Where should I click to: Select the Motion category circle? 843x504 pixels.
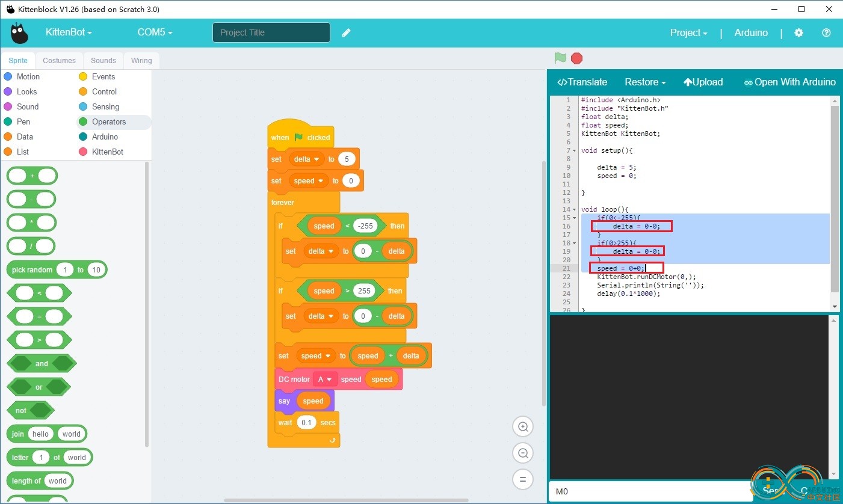(8, 76)
